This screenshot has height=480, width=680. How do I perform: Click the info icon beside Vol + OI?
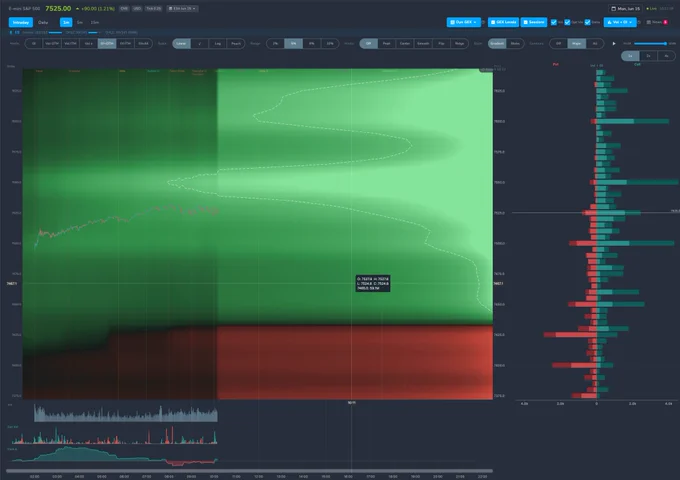coord(639,22)
